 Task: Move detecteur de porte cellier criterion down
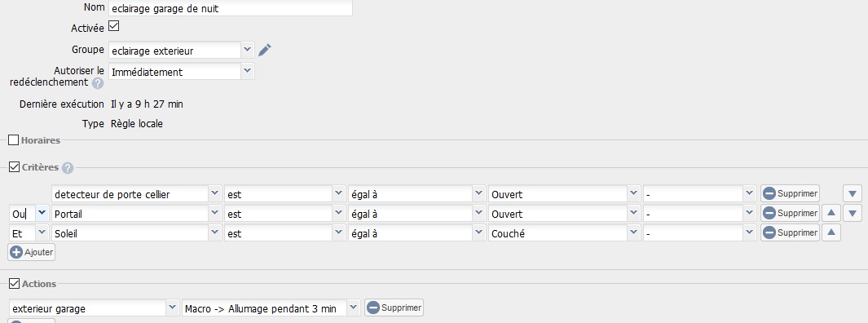[x=852, y=194]
